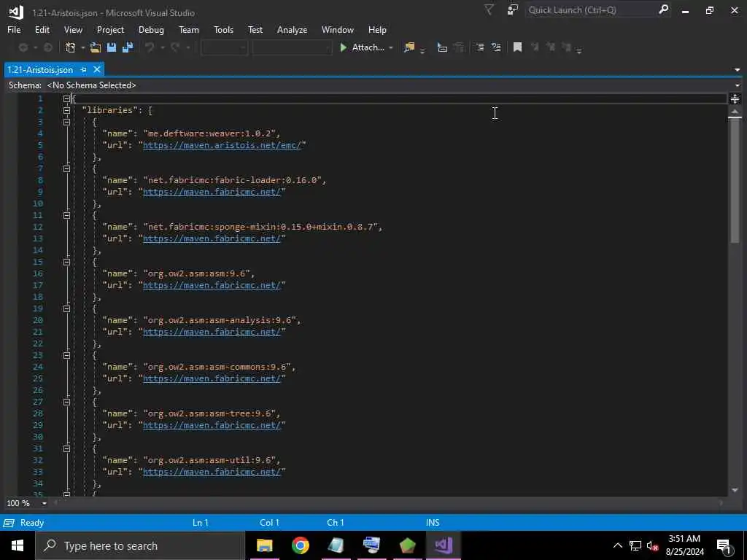Open the Window menu
This screenshot has width=747, height=560.
pos(337,29)
